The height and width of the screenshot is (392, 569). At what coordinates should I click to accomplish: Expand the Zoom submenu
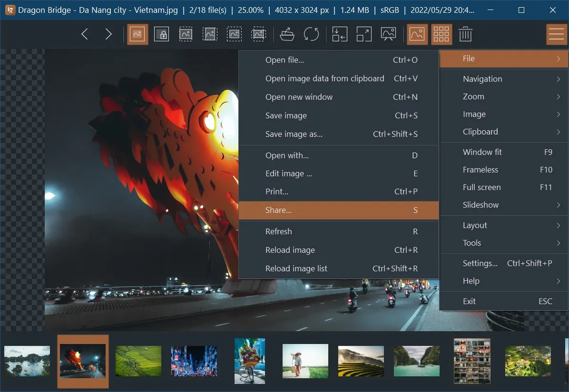[504, 97]
